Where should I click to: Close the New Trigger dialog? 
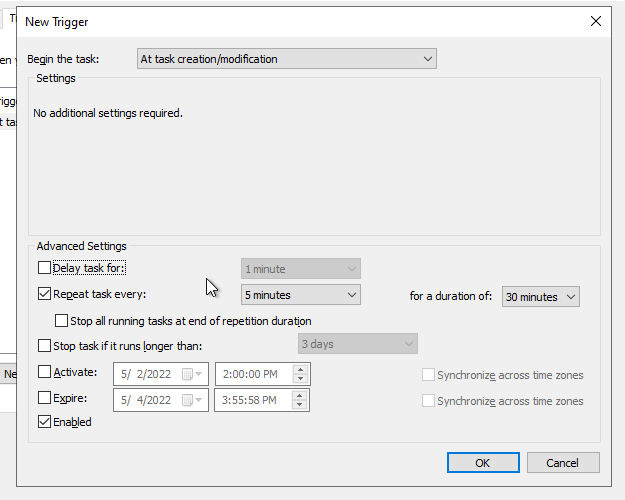[x=596, y=20]
